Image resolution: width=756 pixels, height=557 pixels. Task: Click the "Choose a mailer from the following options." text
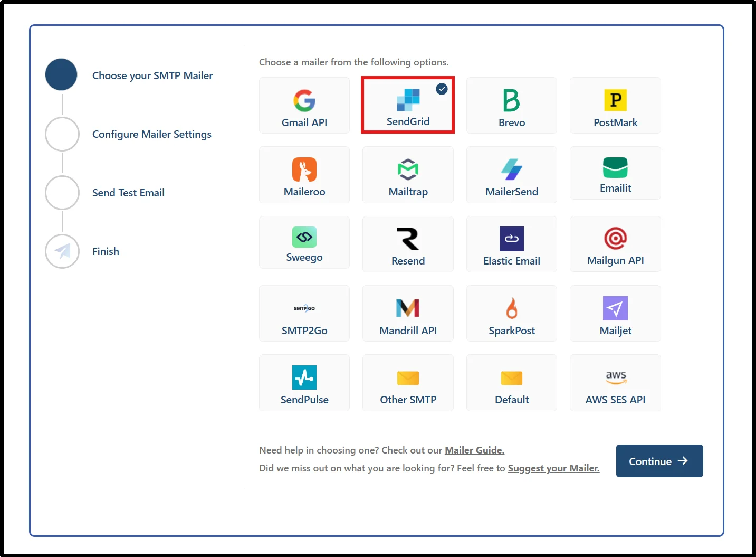coord(353,62)
